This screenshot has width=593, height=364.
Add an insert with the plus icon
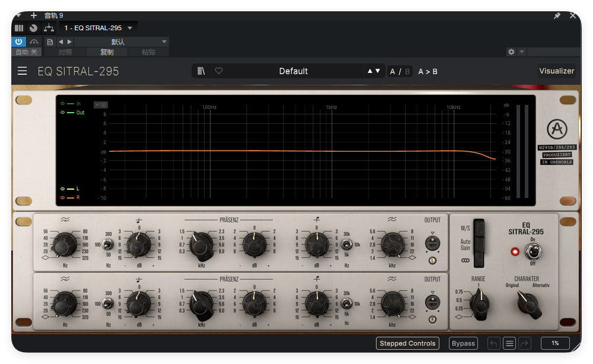[x=34, y=15]
